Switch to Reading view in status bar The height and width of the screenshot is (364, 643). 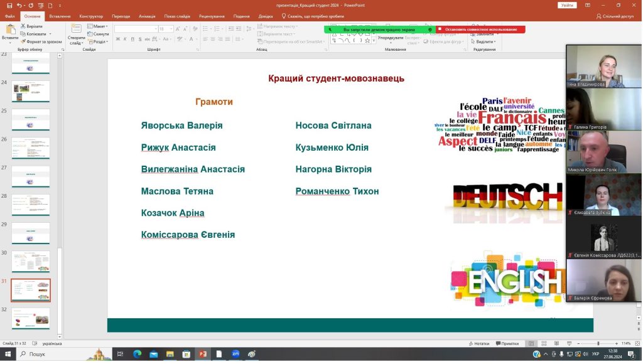point(556,343)
